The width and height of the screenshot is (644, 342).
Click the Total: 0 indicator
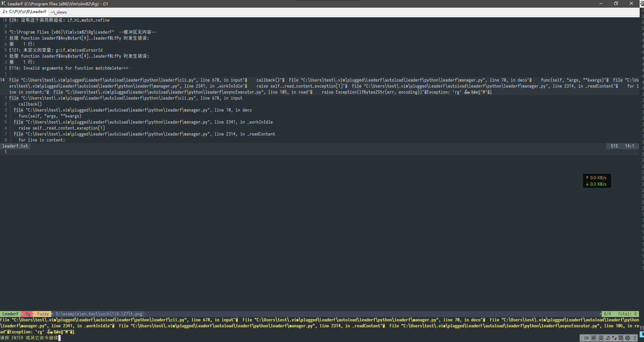[627, 314]
